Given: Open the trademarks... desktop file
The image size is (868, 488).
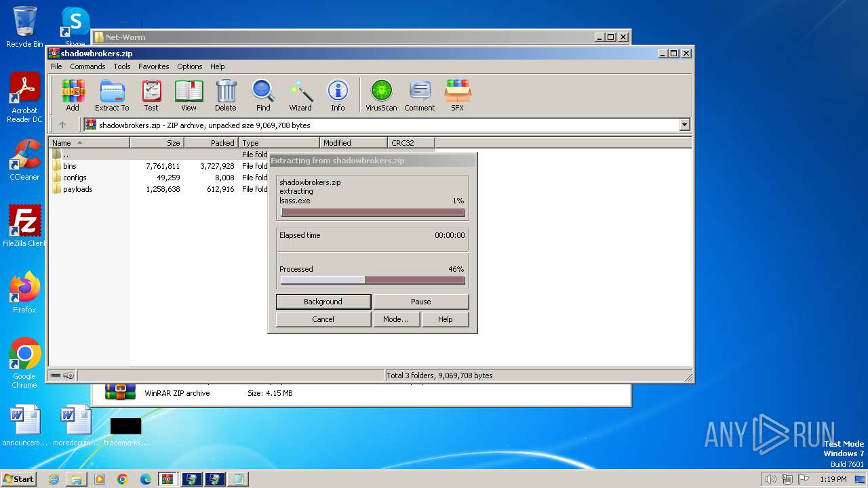Looking at the screenshot, I should (126, 431).
